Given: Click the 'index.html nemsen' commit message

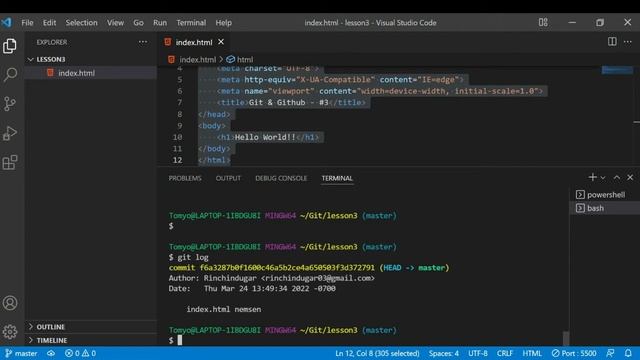Looking at the screenshot, I should [x=224, y=309].
